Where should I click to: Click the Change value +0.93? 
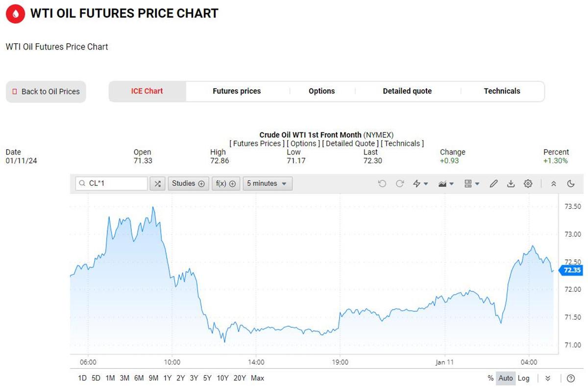(449, 160)
